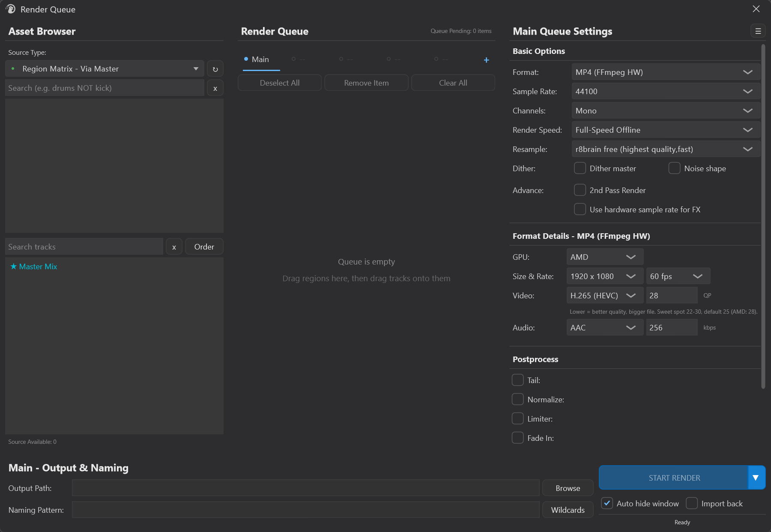Toggle 2nd Pass Render
This screenshot has width=771, height=532.
pyautogui.click(x=580, y=190)
